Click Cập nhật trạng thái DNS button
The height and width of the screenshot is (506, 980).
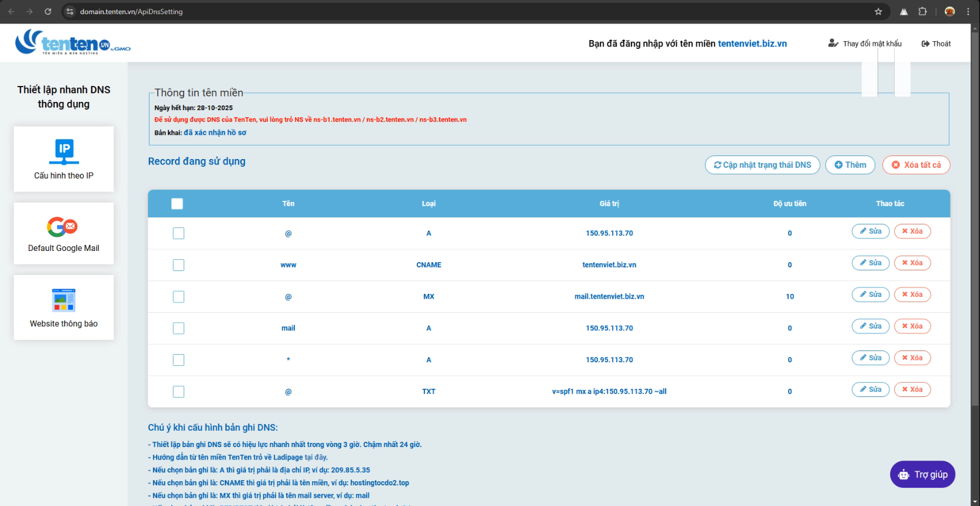coord(762,165)
